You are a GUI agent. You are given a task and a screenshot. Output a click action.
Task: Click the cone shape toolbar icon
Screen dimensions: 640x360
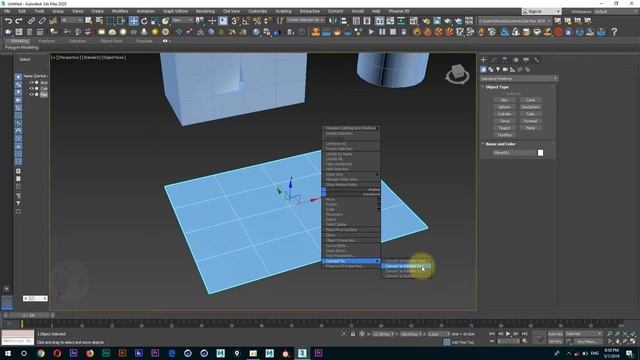pyautogui.click(x=144, y=32)
